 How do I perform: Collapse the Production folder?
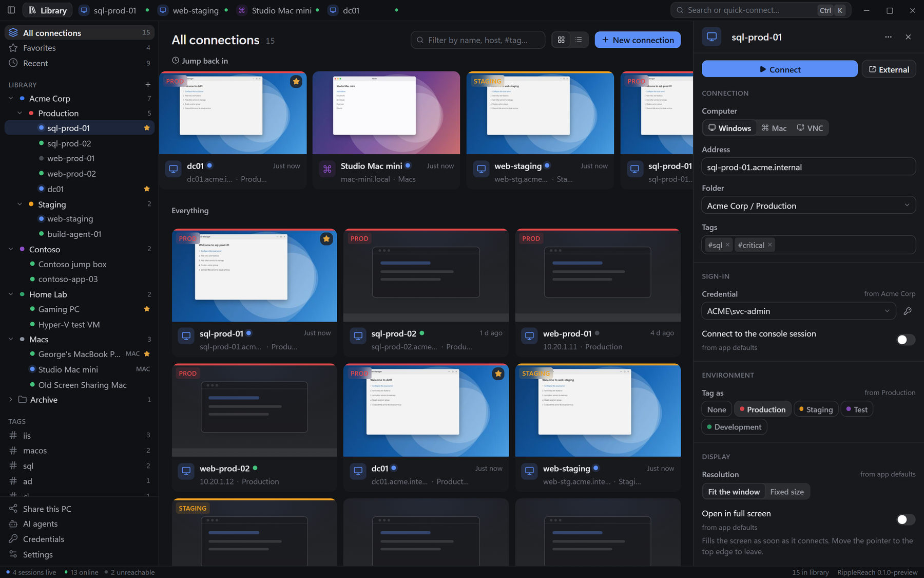point(20,113)
